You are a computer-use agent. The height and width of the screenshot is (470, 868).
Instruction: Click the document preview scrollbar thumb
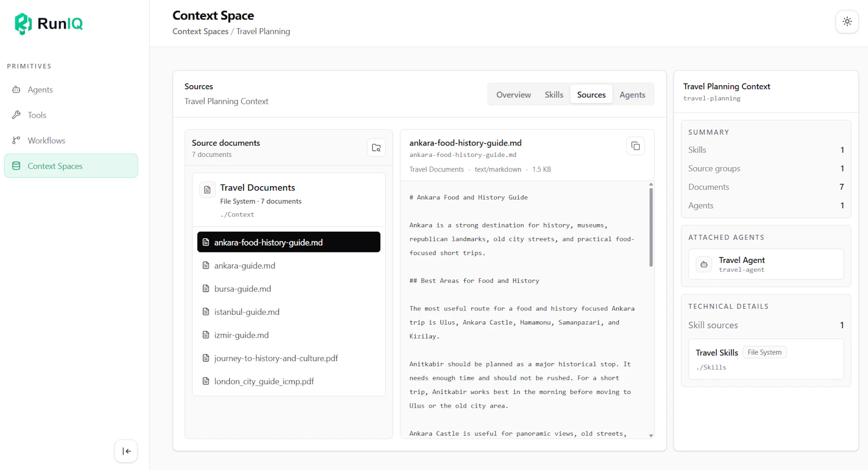pos(651,227)
